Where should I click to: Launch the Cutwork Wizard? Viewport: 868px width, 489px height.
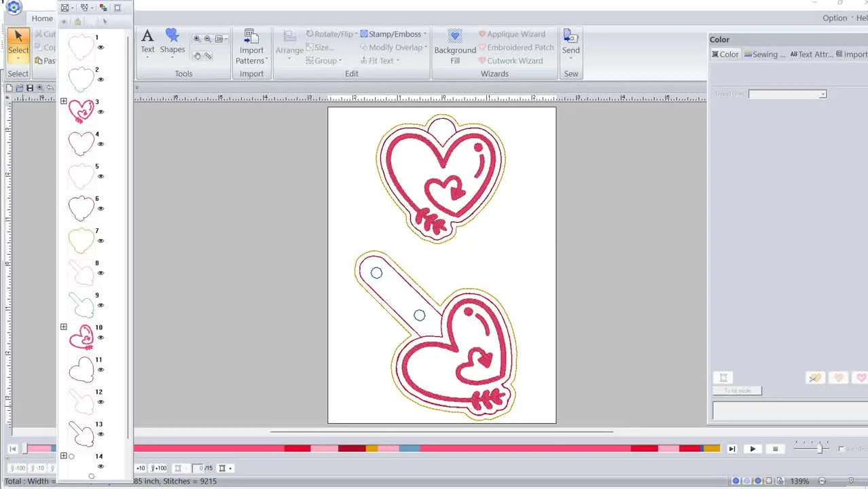(x=516, y=60)
